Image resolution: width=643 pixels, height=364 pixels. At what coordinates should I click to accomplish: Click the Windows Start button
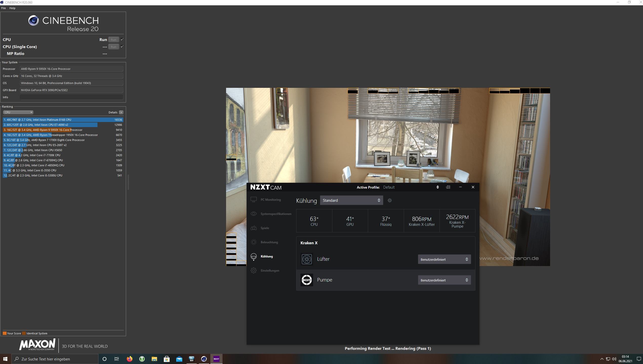point(5,359)
